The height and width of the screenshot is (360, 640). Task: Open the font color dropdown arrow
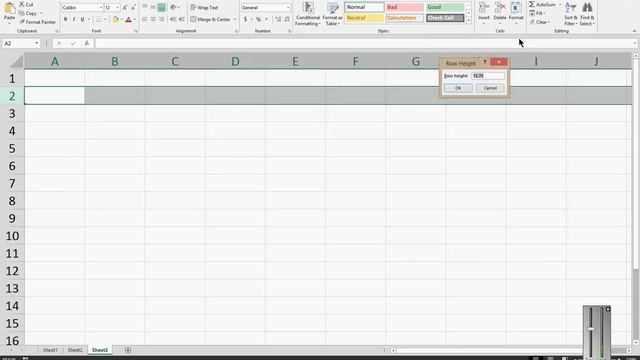point(135,19)
